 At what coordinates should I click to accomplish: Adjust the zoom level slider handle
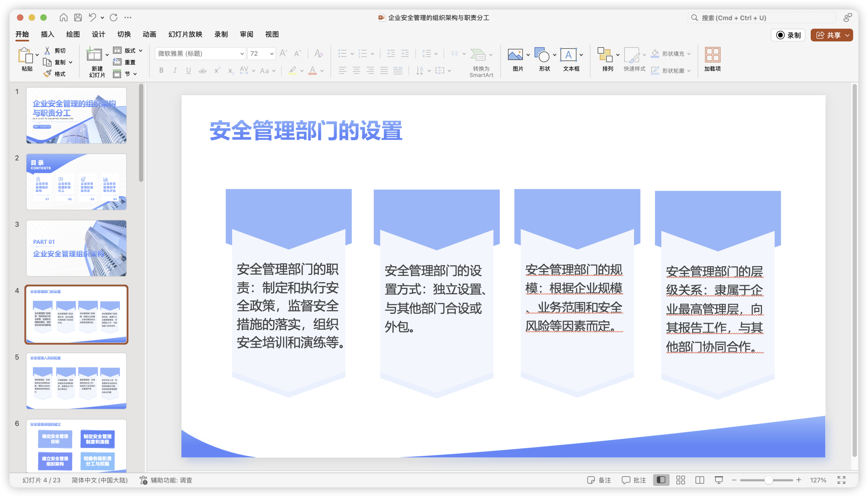tap(768, 480)
